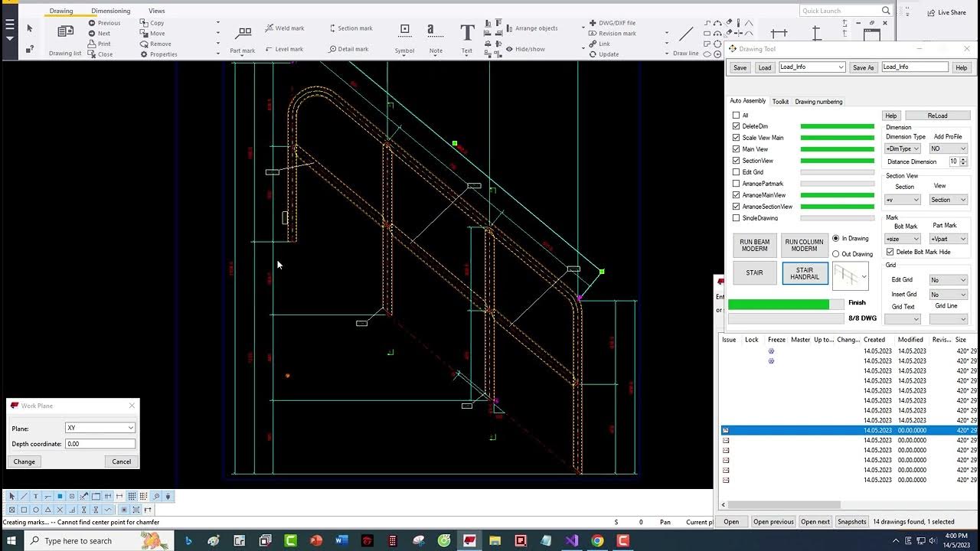Insert a Symbol
Image resolution: width=980 pixels, height=551 pixels.
pyautogui.click(x=404, y=38)
